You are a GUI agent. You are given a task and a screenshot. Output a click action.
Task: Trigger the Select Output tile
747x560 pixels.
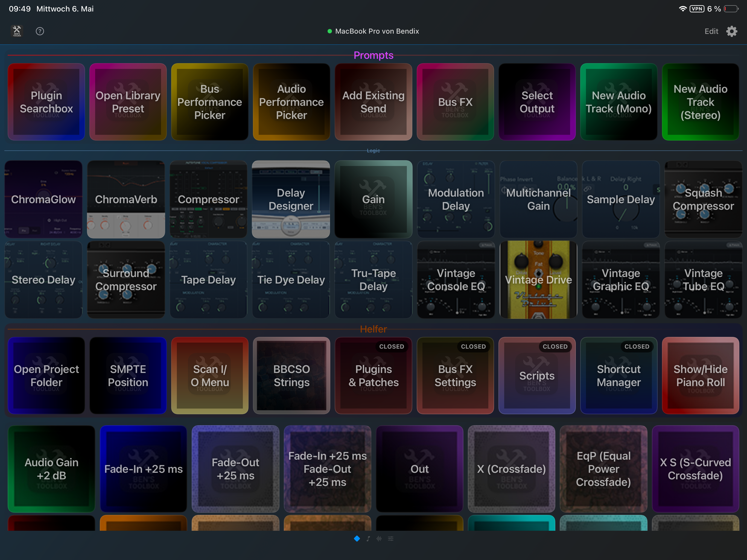pyautogui.click(x=537, y=102)
